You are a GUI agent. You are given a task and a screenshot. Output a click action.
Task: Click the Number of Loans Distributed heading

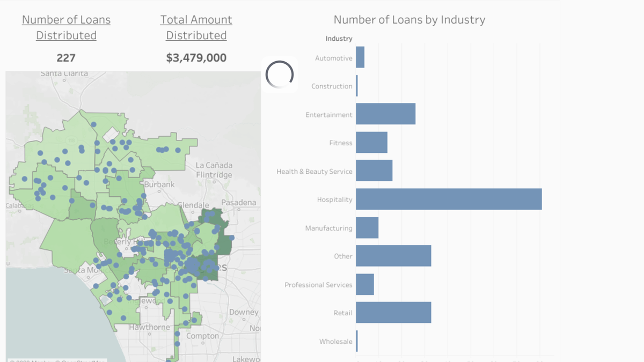coord(66,27)
